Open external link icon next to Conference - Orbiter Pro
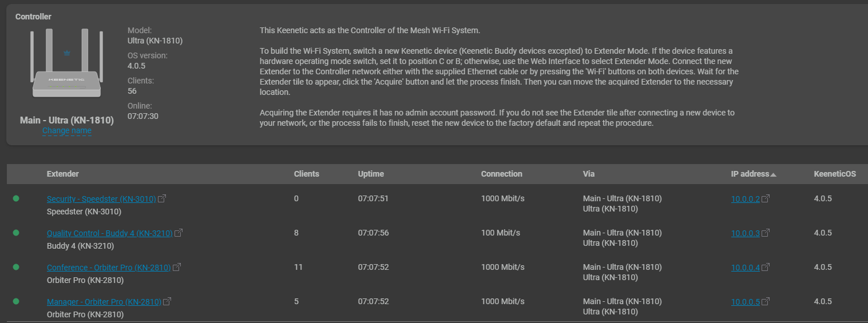 pyautogui.click(x=177, y=268)
